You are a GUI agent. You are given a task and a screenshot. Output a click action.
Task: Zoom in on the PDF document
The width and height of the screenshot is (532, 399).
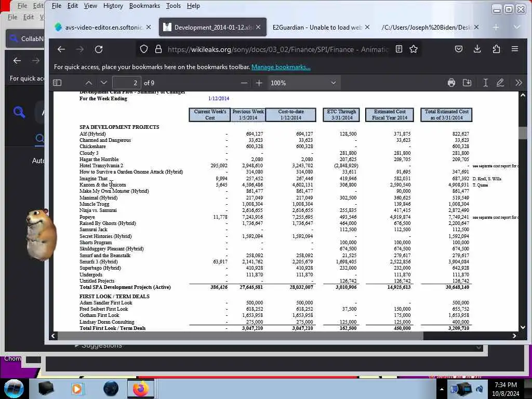259,83
